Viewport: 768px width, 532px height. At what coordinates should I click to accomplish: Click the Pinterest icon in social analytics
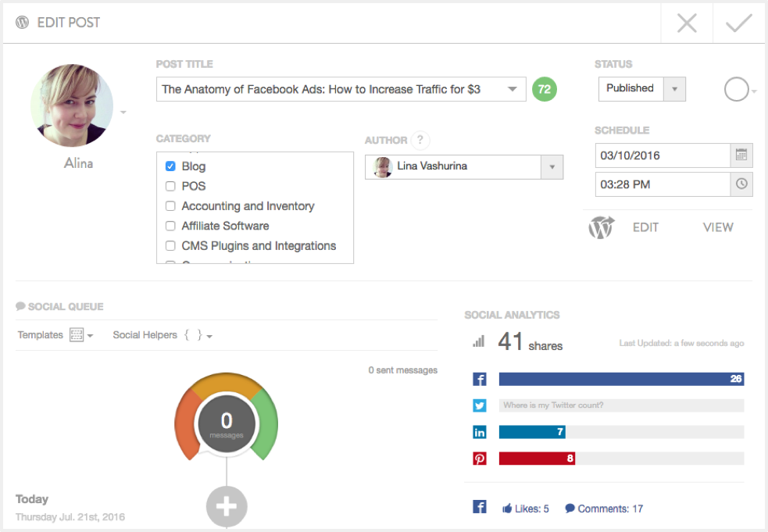[x=480, y=459]
